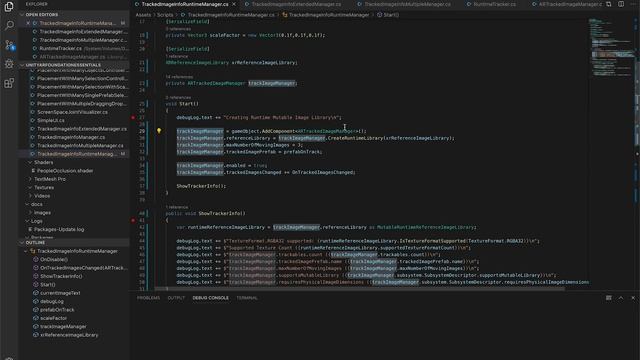Screen dimensions: 640x360
Task: Select trackImageManager in the Outline
Action: (63, 327)
